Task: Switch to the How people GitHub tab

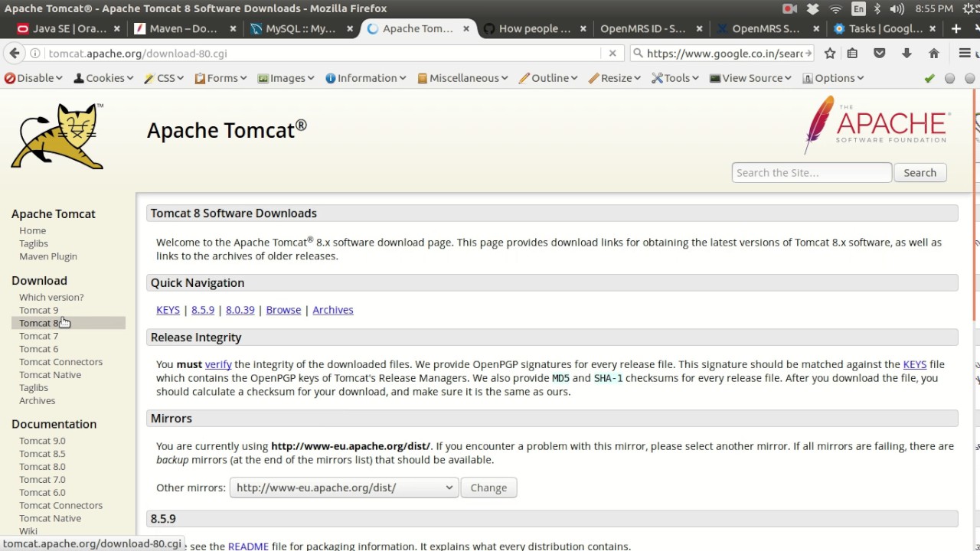Action: pyautogui.click(x=533, y=28)
